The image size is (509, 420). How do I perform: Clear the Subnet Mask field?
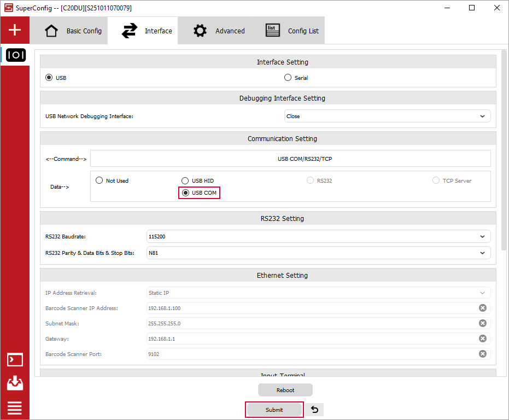click(x=482, y=323)
